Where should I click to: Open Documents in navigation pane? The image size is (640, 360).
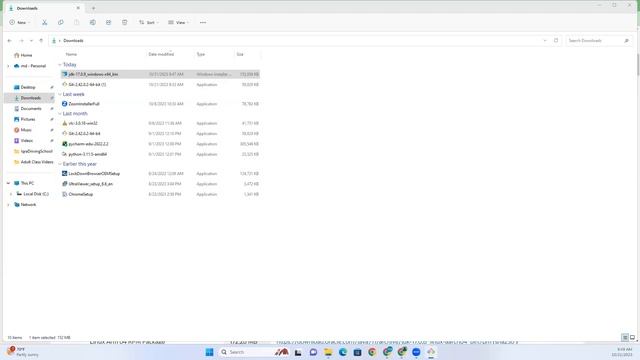click(x=31, y=109)
